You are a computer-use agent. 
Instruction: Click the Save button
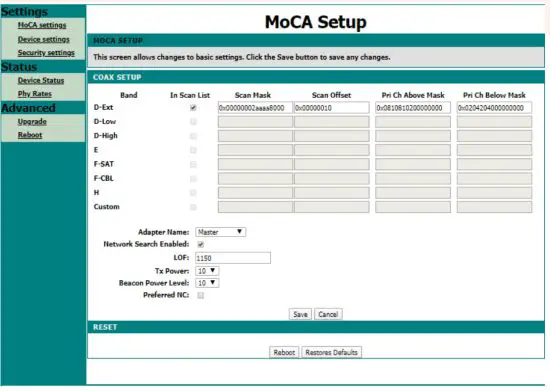pyautogui.click(x=300, y=314)
